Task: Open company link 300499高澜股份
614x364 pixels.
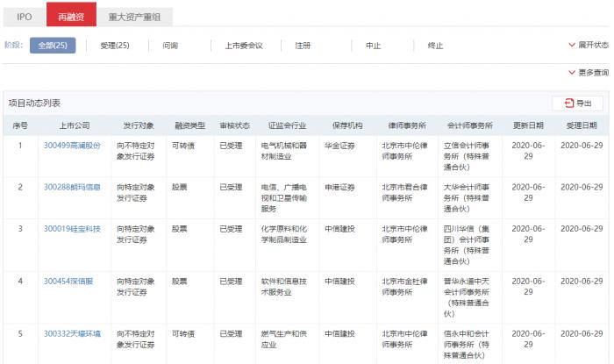Action: pyautogui.click(x=72, y=145)
